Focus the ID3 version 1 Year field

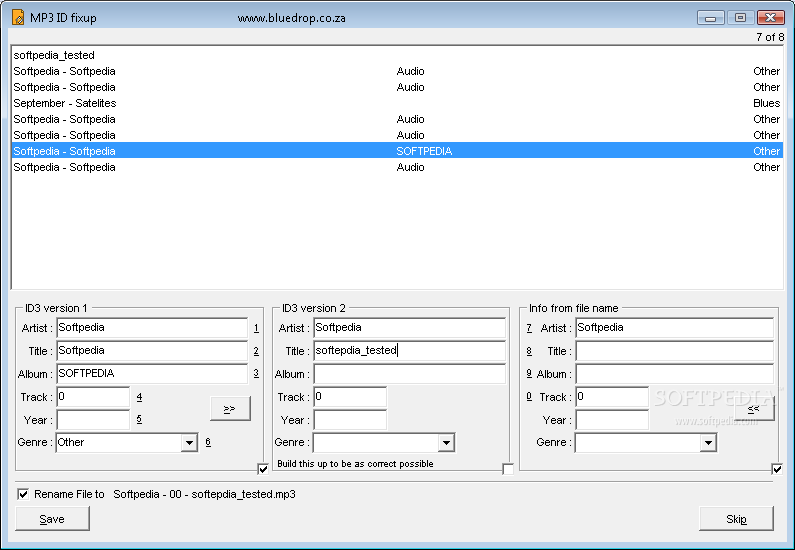[x=93, y=420]
